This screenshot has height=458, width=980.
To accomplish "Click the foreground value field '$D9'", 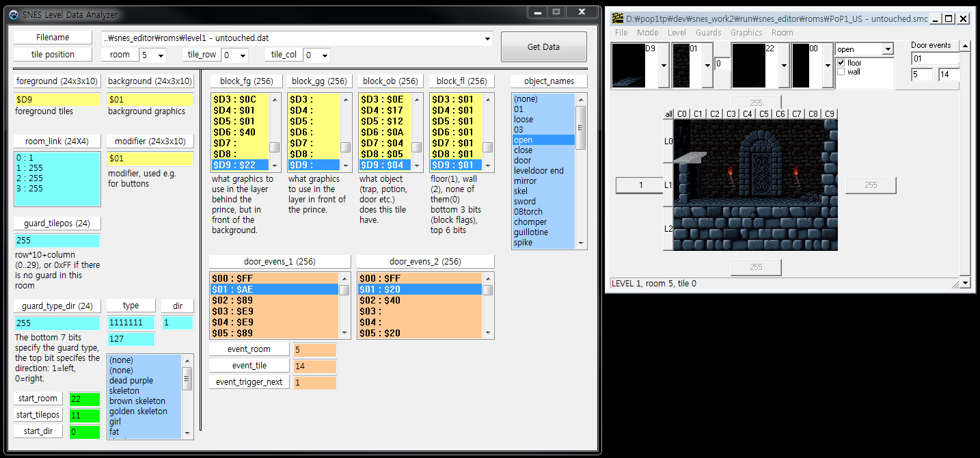I will (x=57, y=100).
